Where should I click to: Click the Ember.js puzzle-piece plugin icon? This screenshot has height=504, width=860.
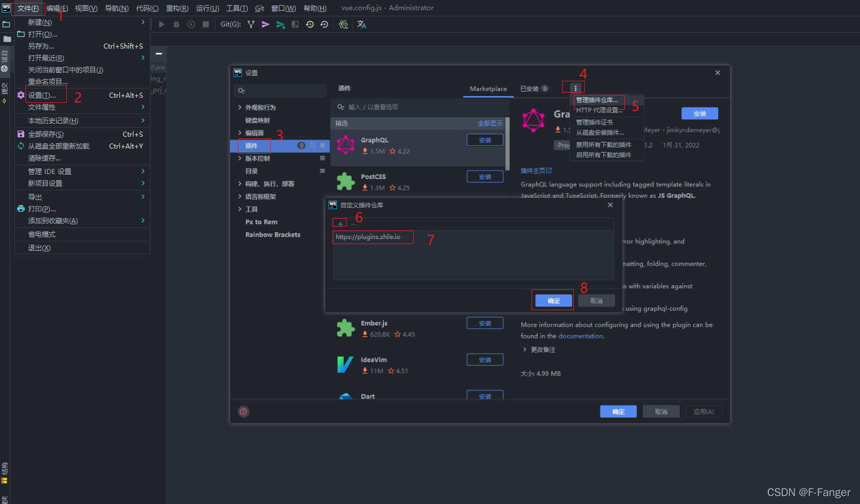(x=345, y=328)
